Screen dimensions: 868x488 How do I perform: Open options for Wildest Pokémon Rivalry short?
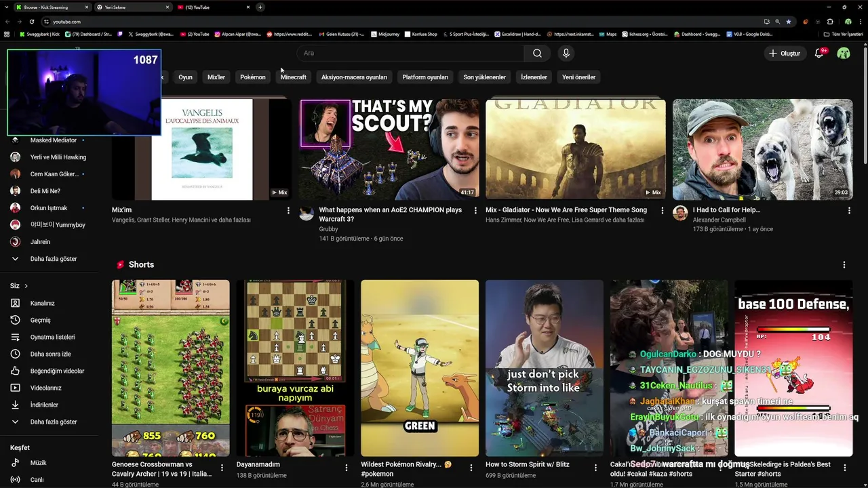tap(471, 468)
